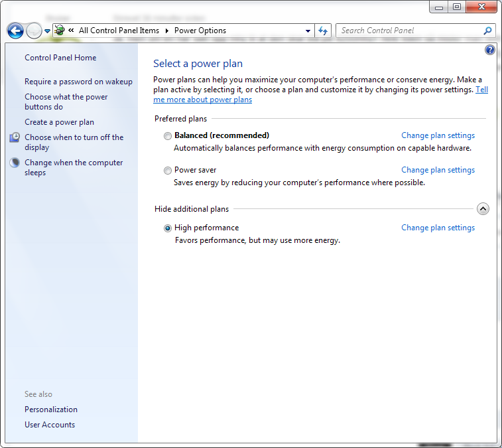
Task: Select the Balanced (recommended) radio button
Action: pos(167,136)
